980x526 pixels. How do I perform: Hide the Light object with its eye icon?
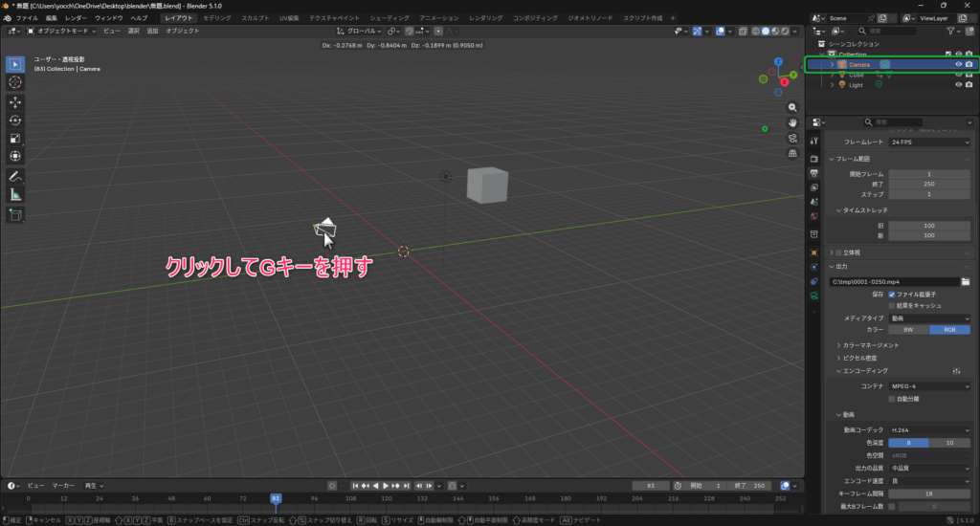pos(957,85)
